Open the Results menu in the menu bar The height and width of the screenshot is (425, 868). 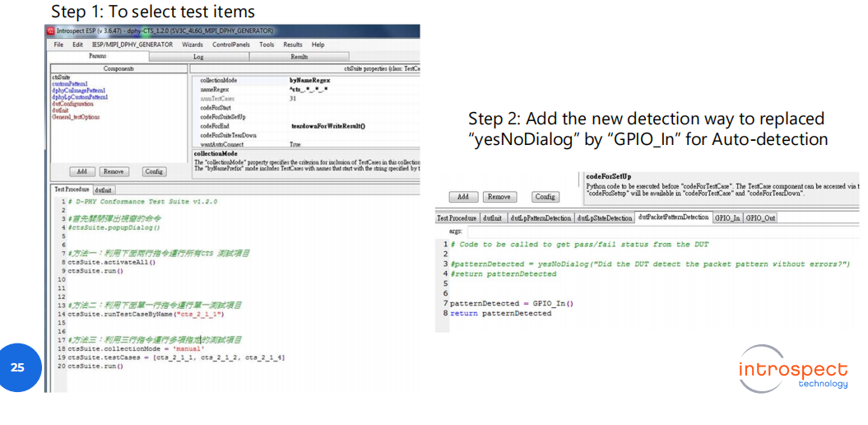click(293, 44)
